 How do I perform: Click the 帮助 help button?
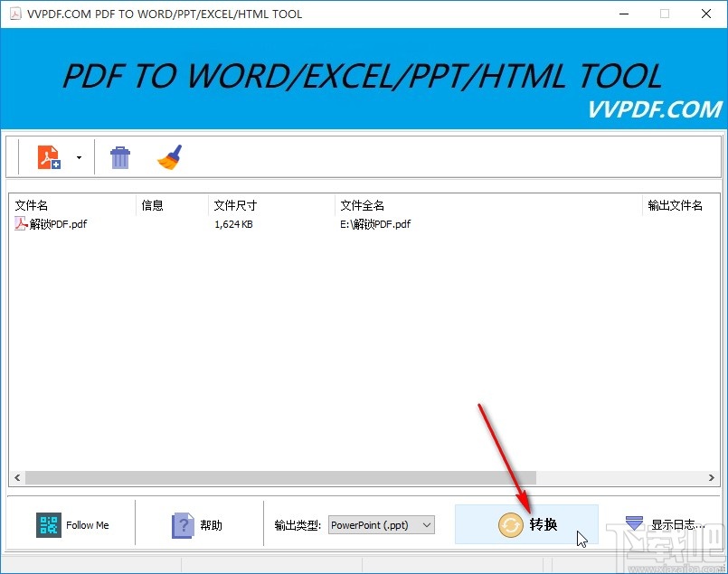click(x=201, y=524)
